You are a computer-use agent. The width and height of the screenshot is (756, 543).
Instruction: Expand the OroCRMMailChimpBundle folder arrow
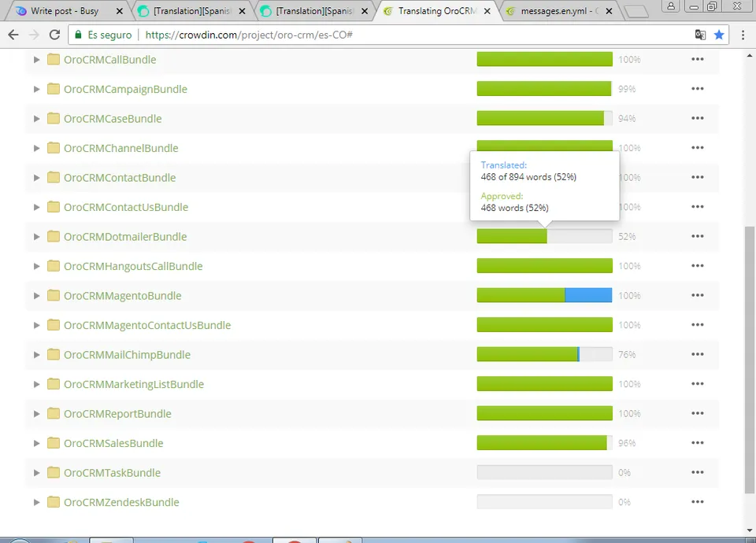click(36, 355)
